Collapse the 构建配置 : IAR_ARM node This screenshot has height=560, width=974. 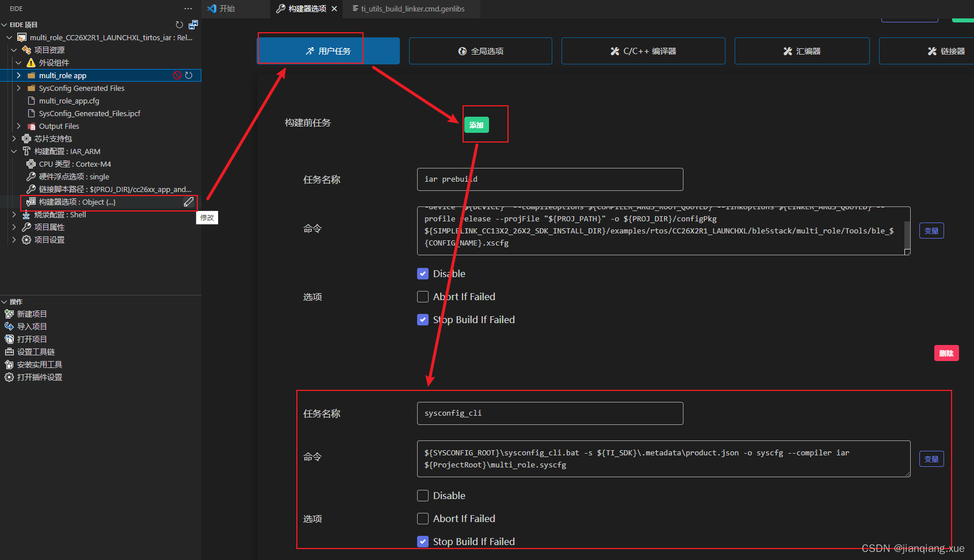(x=14, y=151)
